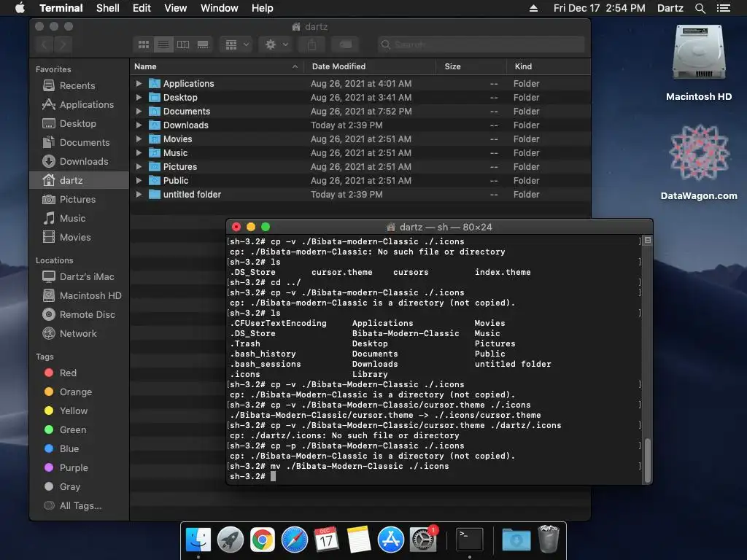
Task: Open Calendar icon in the Dock
Action: pyautogui.click(x=326, y=540)
